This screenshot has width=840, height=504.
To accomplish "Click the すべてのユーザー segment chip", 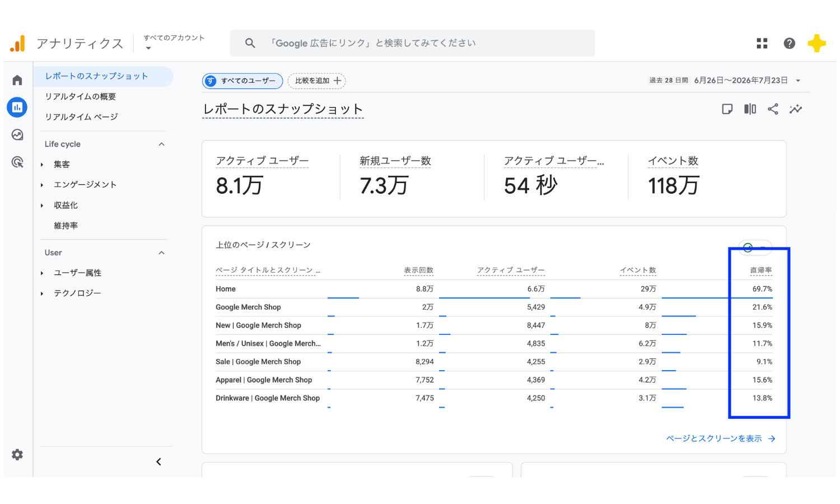I will coord(242,81).
